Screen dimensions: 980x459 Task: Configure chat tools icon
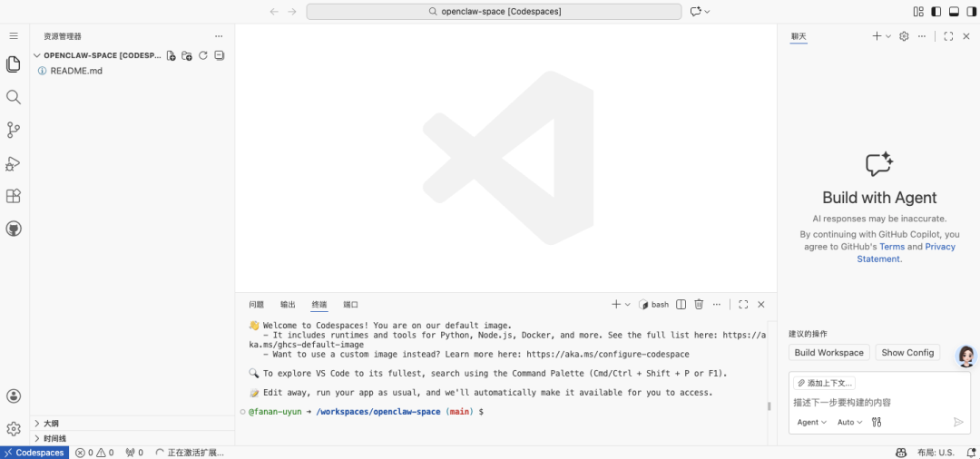877,422
